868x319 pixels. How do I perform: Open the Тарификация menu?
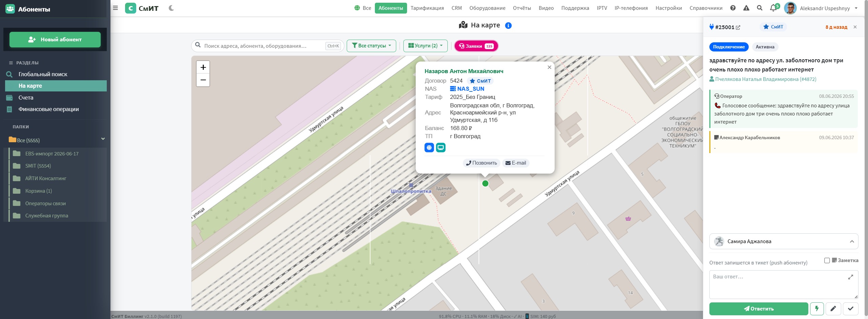coord(427,8)
